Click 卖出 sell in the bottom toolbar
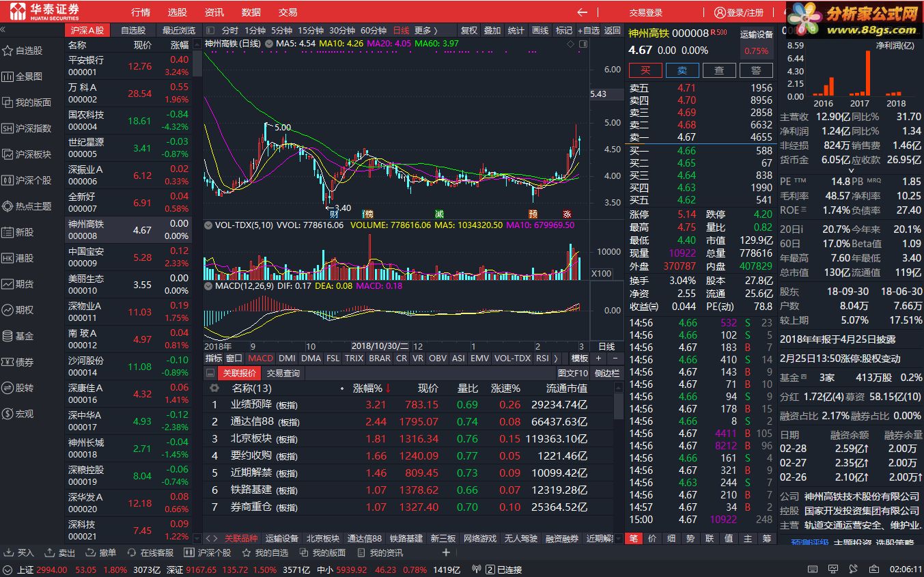The width and height of the screenshot is (924, 577). click(x=60, y=552)
